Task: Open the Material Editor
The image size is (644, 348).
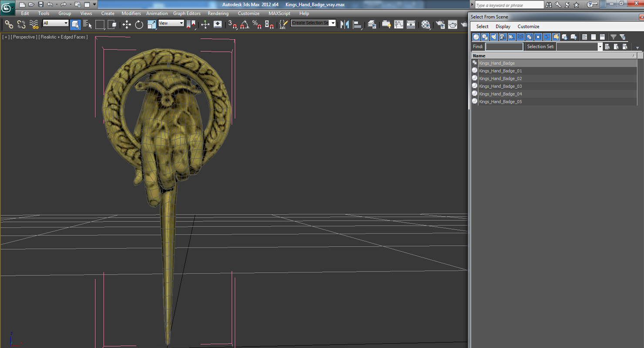Action: 426,24
